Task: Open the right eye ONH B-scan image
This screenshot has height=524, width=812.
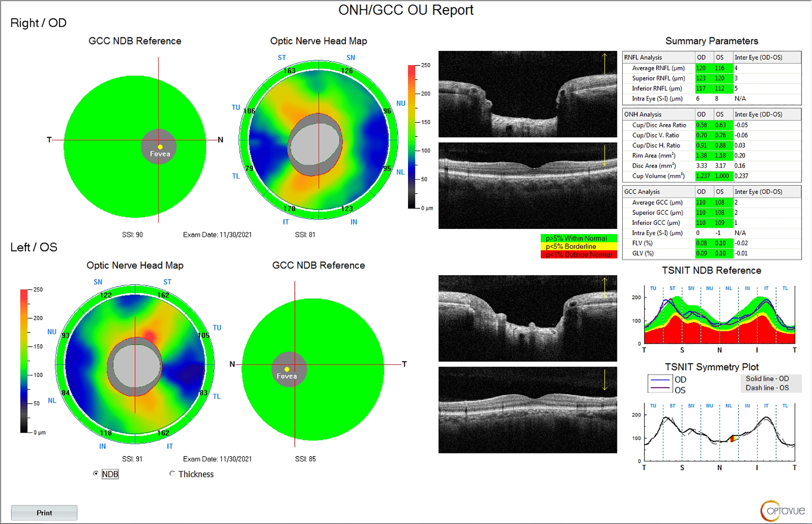Action: [x=528, y=94]
